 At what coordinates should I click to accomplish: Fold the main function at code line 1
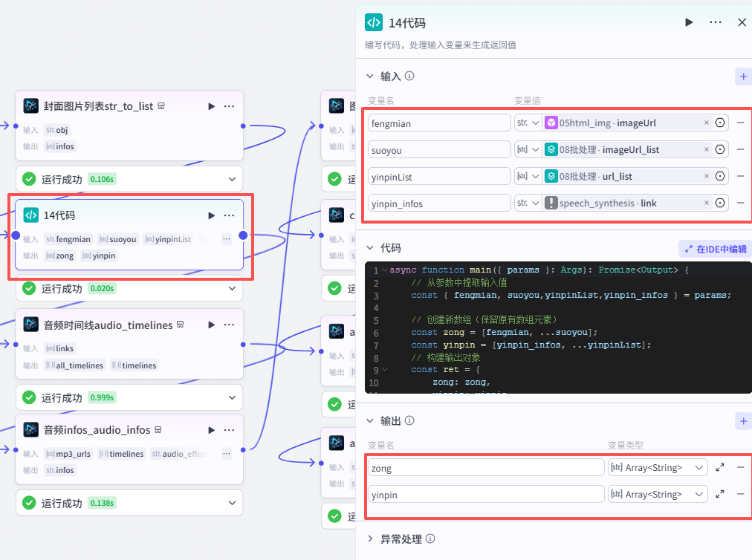(x=385, y=270)
